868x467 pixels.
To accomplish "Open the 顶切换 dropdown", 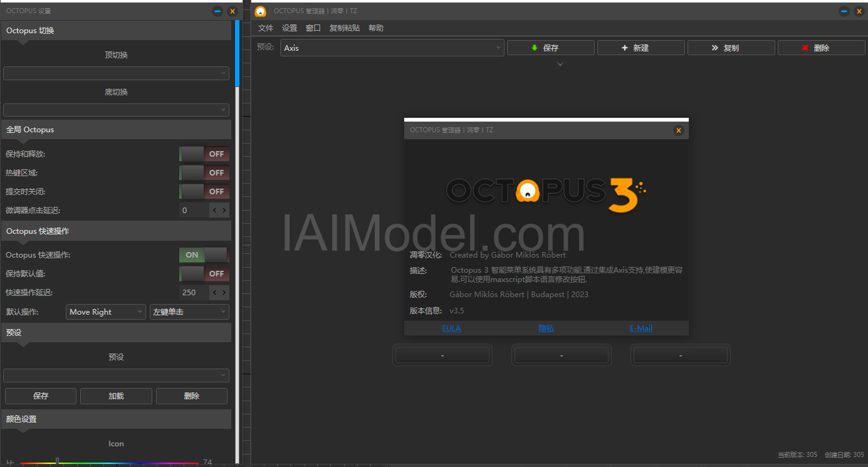I will 116,73.
